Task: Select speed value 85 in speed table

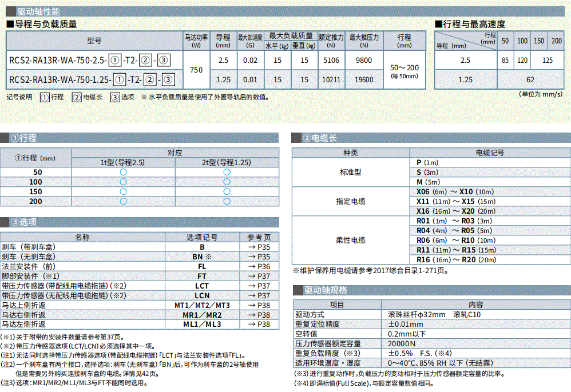Action: [505, 61]
